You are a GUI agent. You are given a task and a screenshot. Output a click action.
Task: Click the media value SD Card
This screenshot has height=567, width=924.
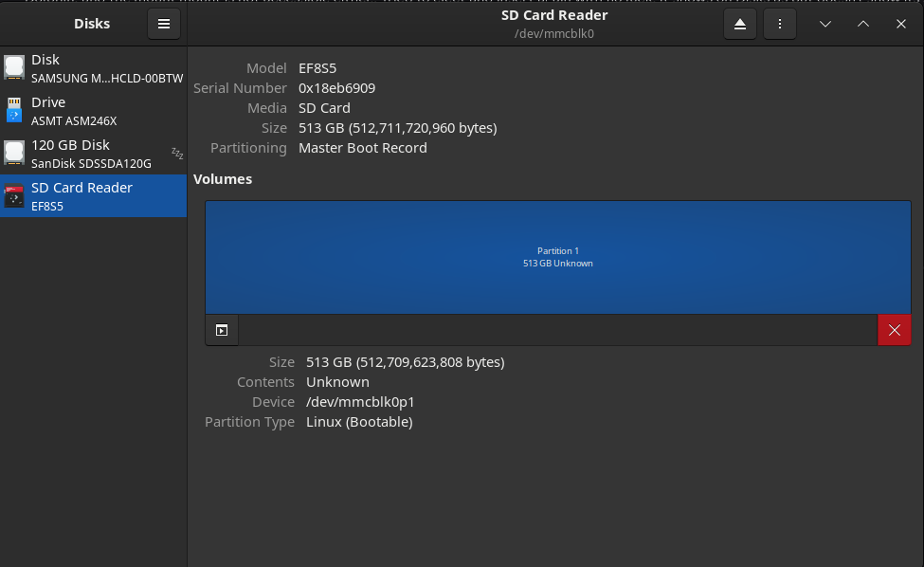pyautogui.click(x=324, y=108)
